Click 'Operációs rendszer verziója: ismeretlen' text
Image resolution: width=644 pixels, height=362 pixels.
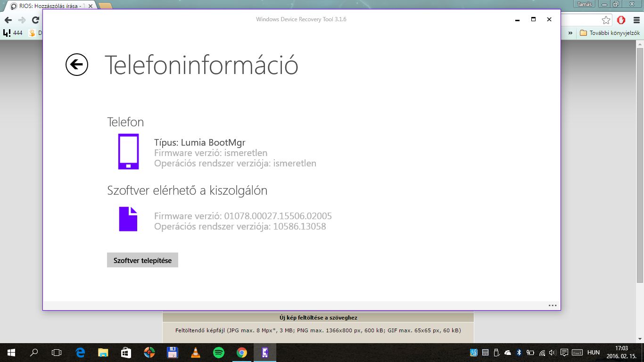[x=235, y=164]
